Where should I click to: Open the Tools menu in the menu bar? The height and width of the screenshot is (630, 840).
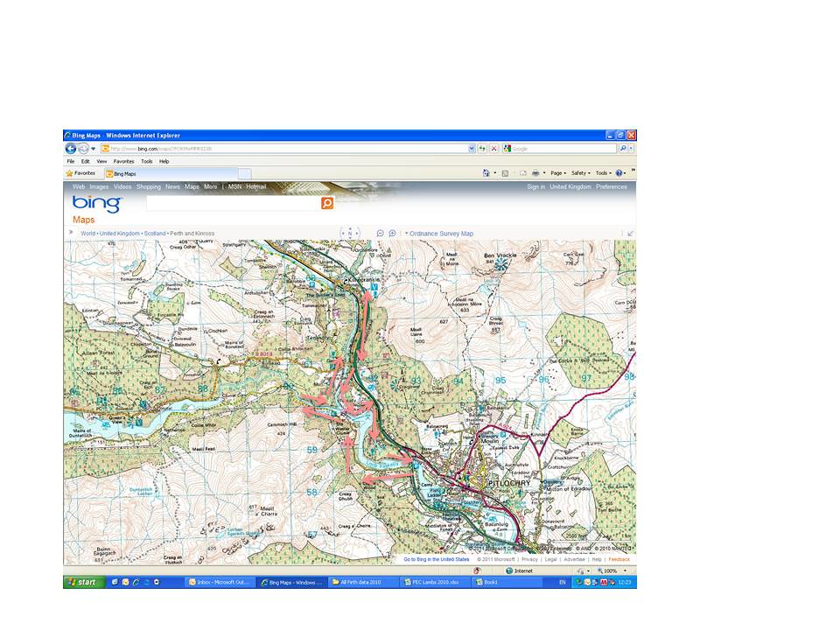click(147, 161)
